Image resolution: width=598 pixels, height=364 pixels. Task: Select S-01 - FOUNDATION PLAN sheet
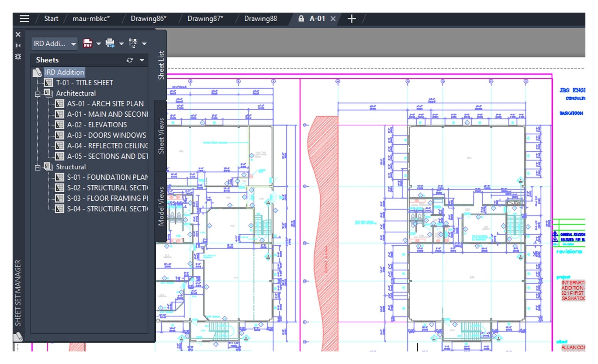[107, 178]
